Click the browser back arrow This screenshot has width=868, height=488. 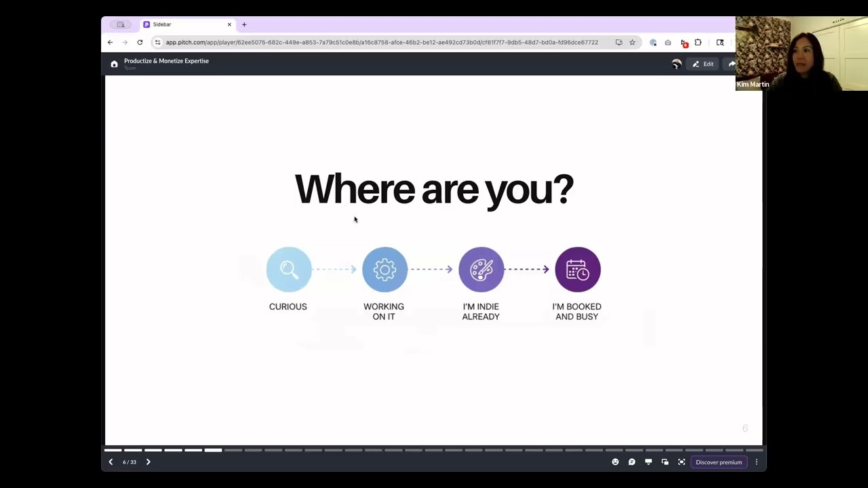[x=110, y=42]
